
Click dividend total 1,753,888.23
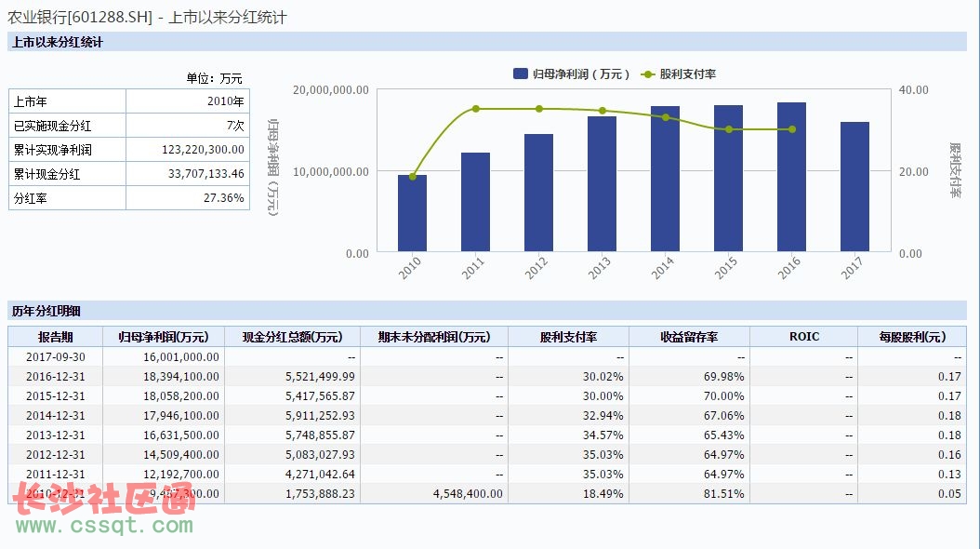tap(320, 493)
